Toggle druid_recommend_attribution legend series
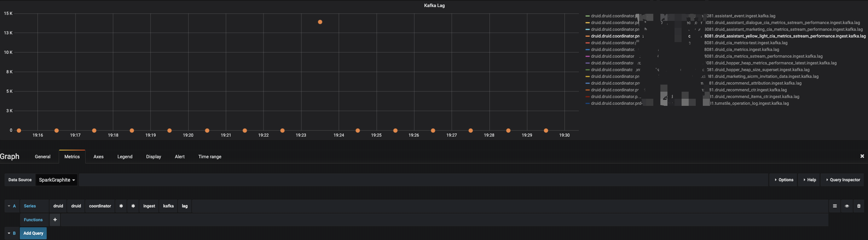 (696, 83)
